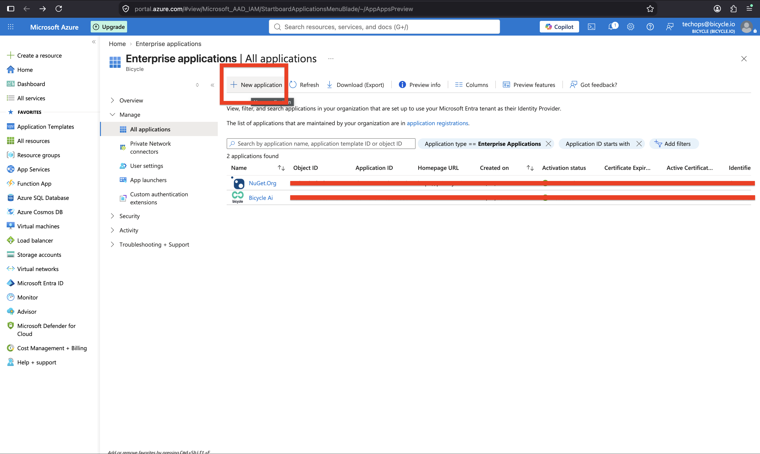
Task: Open Columns chooser
Action: (x=472, y=85)
